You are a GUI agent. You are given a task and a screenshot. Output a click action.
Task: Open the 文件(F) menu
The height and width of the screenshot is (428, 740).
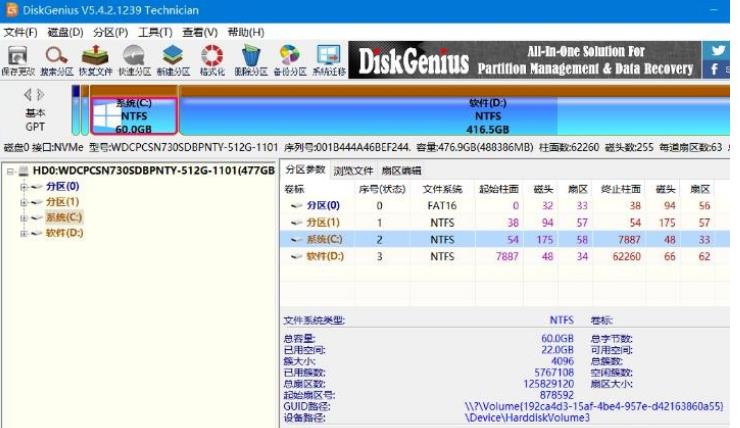pyautogui.click(x=20, y=32)
